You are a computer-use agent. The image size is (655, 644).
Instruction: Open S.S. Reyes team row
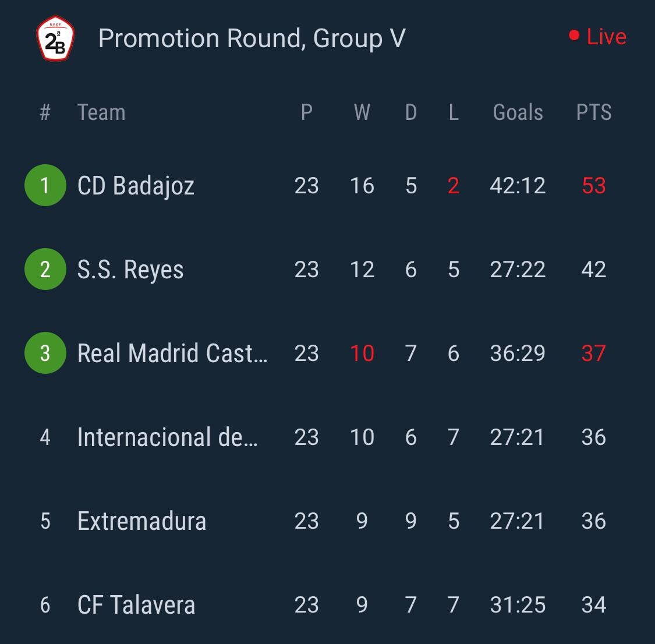click(x=327, y=270)
